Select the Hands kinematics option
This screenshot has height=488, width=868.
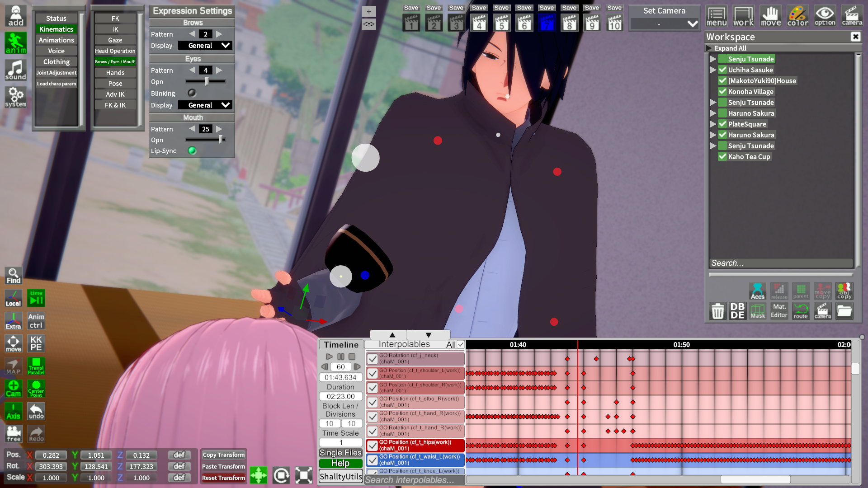115,72
